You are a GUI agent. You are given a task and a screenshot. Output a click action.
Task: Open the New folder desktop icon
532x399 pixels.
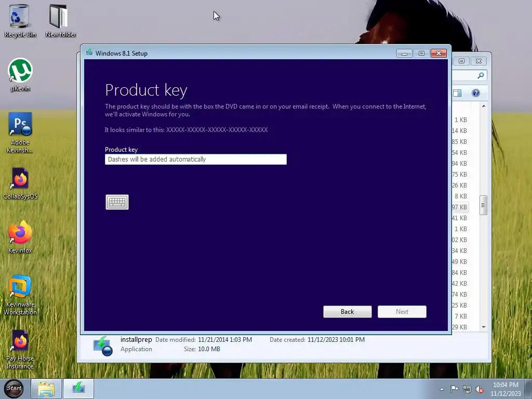pos(60,21)
